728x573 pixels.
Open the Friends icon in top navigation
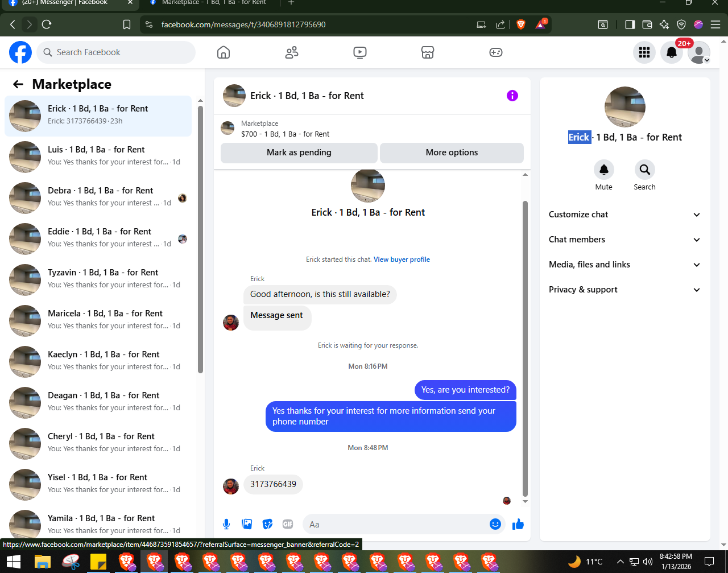click(x=292, y=52)
